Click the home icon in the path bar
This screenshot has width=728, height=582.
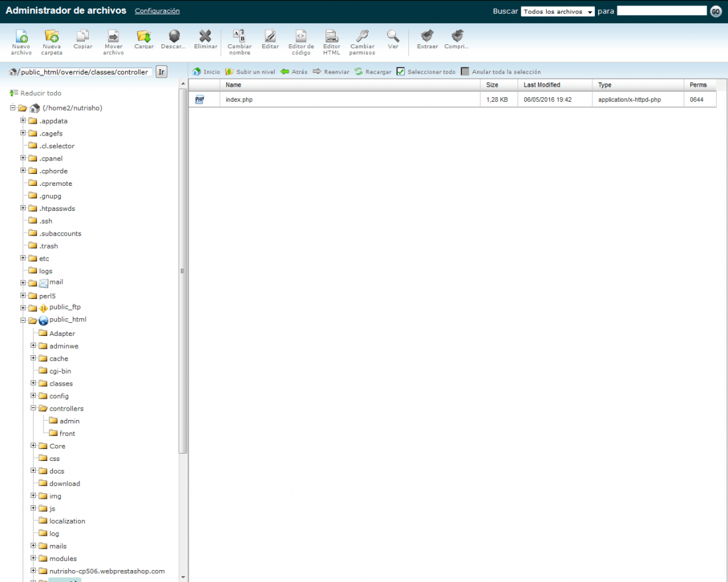[x=13, y=72]
